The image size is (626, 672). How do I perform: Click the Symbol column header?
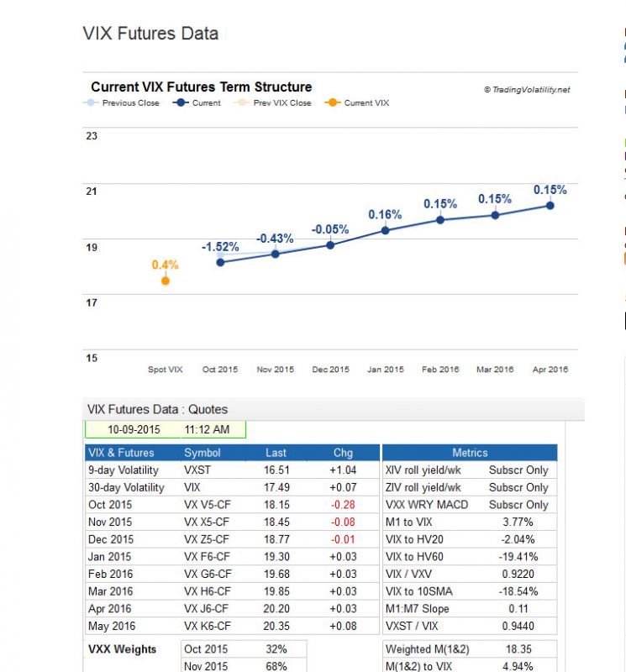[203, 453]
